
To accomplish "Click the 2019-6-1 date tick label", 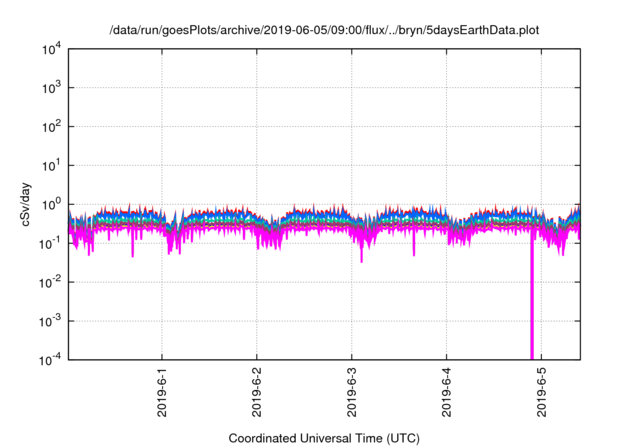I will click(162, 392).
